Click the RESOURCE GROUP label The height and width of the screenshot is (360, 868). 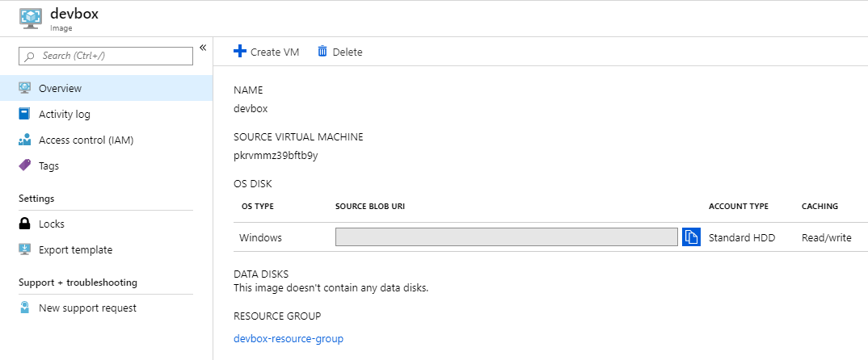[x=277, y=316]
